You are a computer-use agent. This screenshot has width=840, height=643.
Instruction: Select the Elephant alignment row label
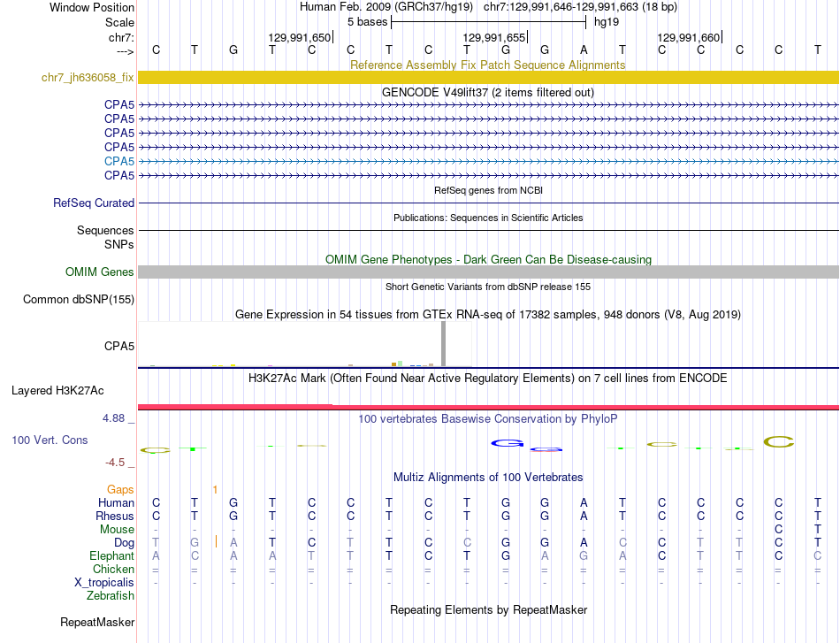click(111, 556)
